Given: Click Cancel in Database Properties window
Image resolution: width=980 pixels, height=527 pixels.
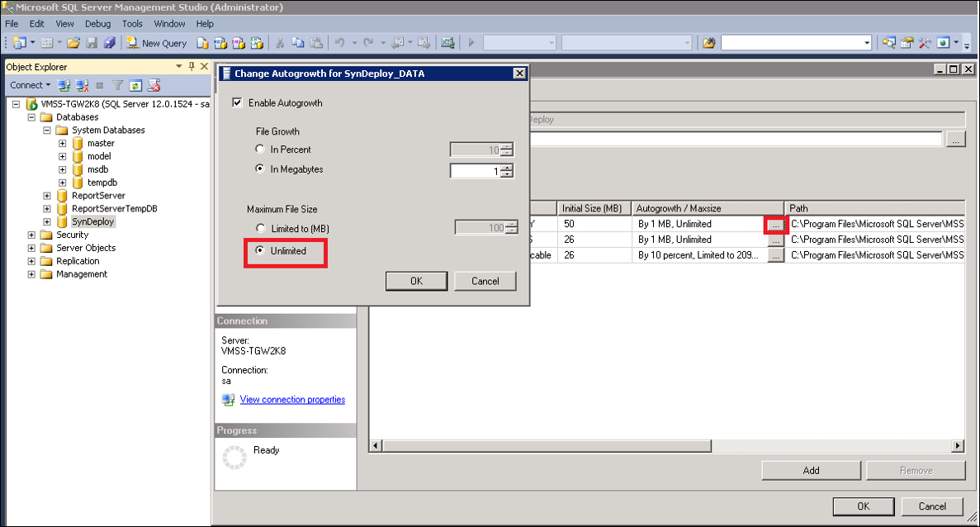Looking at the screenshot, I should (932, 506).
